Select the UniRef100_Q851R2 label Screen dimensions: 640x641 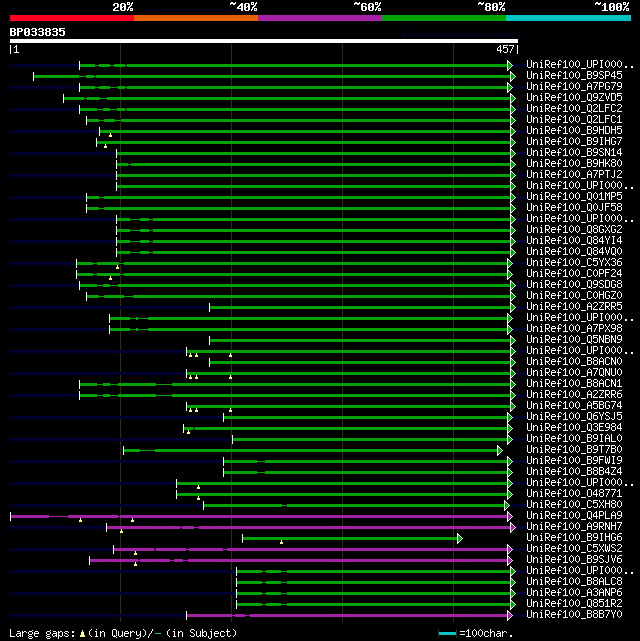574,603
